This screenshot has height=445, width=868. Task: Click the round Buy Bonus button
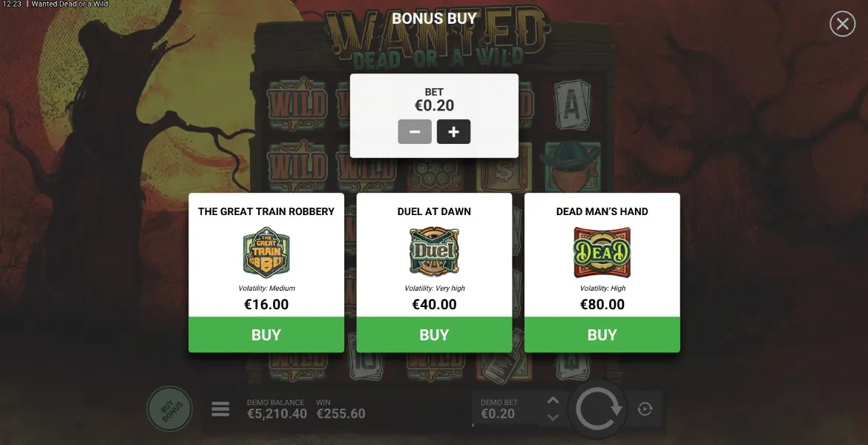tap(169, 409)
